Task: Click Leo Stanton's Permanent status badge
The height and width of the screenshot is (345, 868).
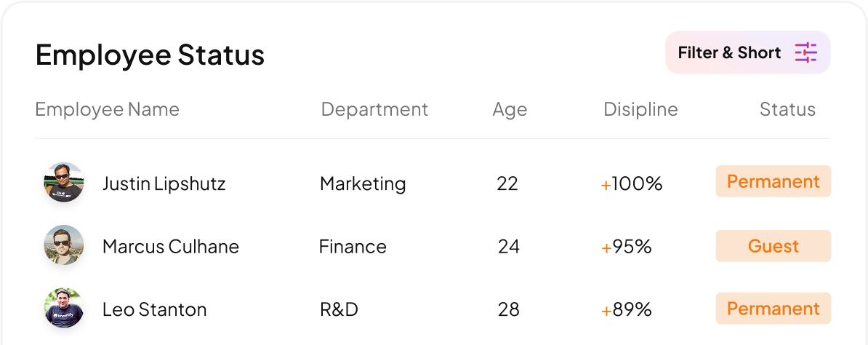Action: tap(773, 309)
